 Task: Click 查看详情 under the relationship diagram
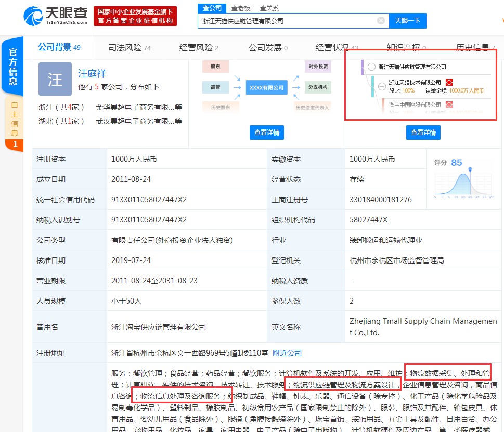(267, 133)
